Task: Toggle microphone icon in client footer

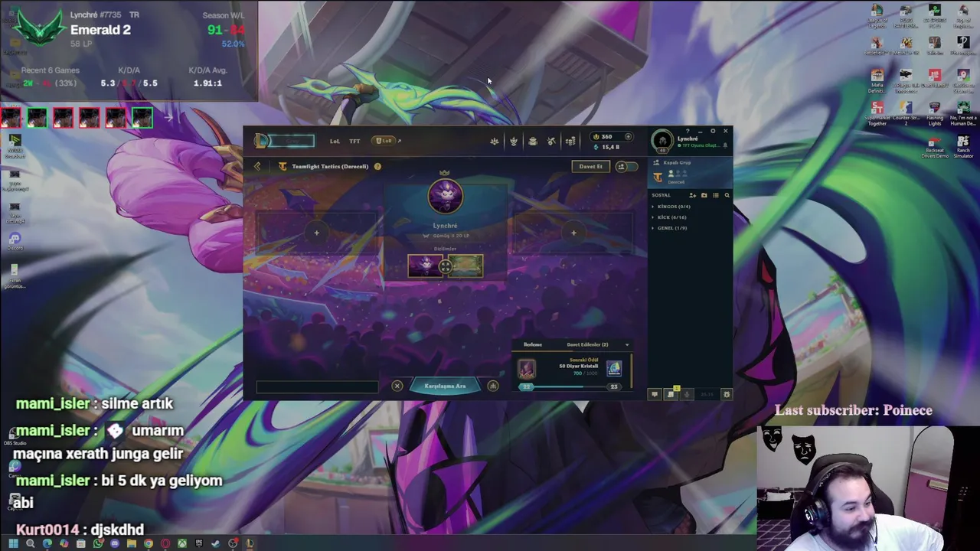Action: (x=687, y=394)
